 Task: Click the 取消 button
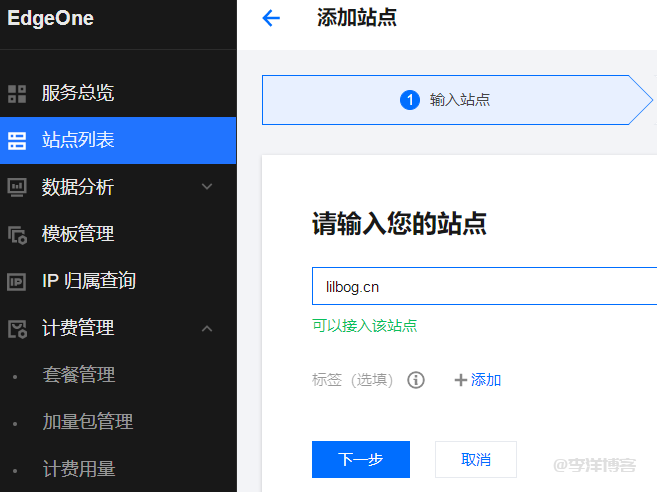click(x=476, y=460)
